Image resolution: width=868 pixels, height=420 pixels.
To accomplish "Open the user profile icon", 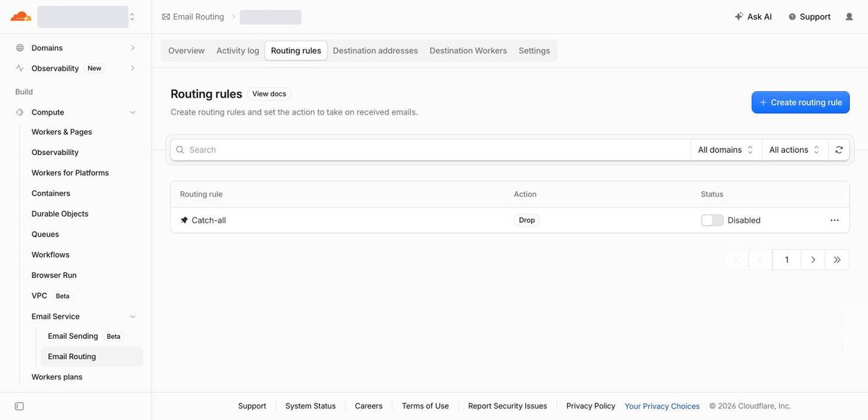I will [849, 17].
